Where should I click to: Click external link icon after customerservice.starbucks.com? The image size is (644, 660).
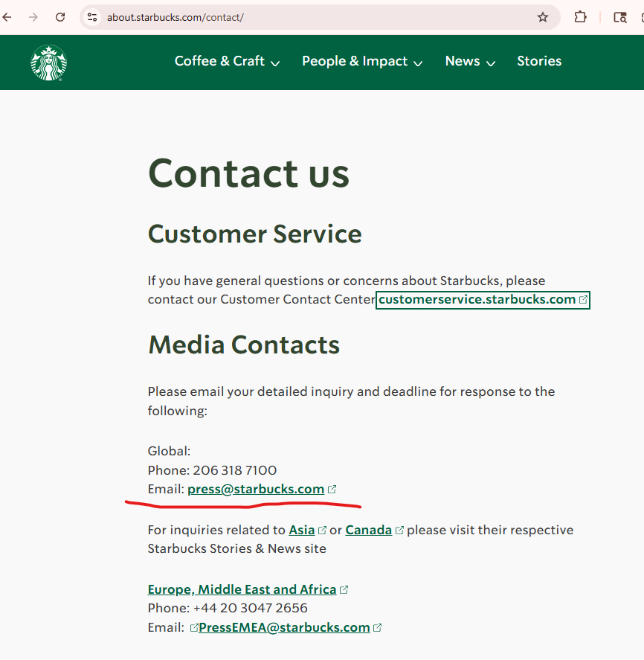583,300
